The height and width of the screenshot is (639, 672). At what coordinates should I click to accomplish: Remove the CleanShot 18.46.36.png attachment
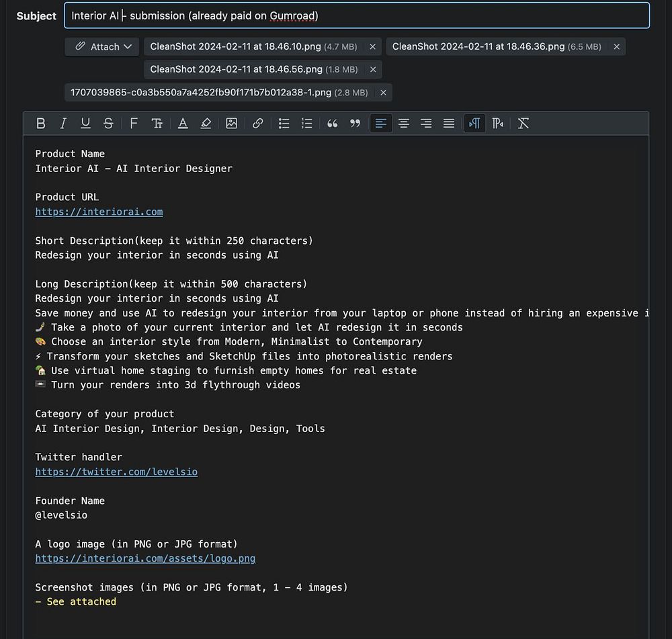click(x=616, y=47)
